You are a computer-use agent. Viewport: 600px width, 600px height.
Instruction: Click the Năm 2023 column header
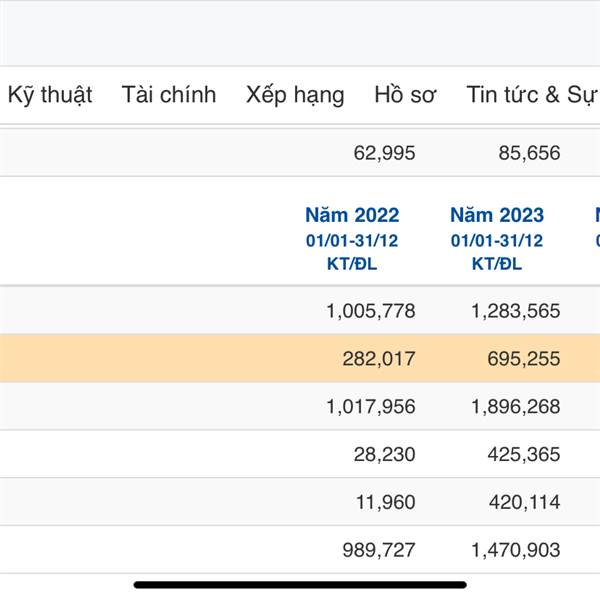[x=497, y=215]
